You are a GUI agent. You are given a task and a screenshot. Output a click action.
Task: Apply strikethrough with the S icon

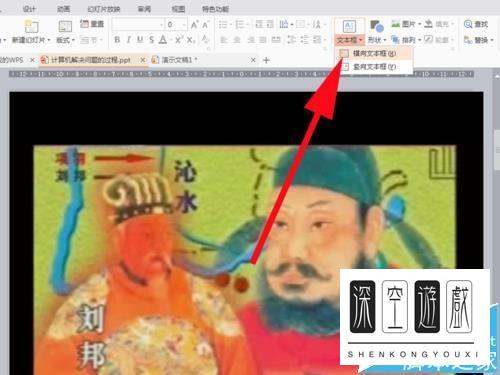click(152, 40)
